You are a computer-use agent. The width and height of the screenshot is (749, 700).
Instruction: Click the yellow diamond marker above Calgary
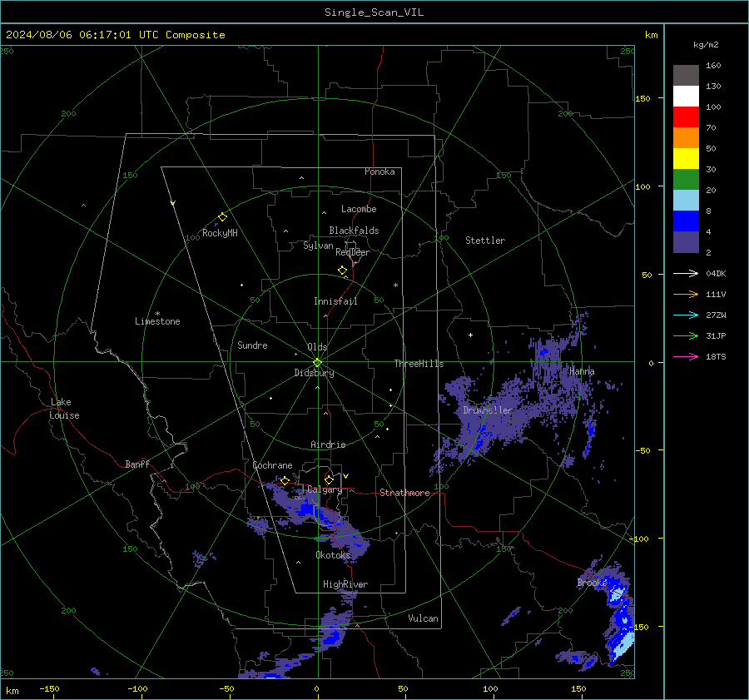[329, 479]
